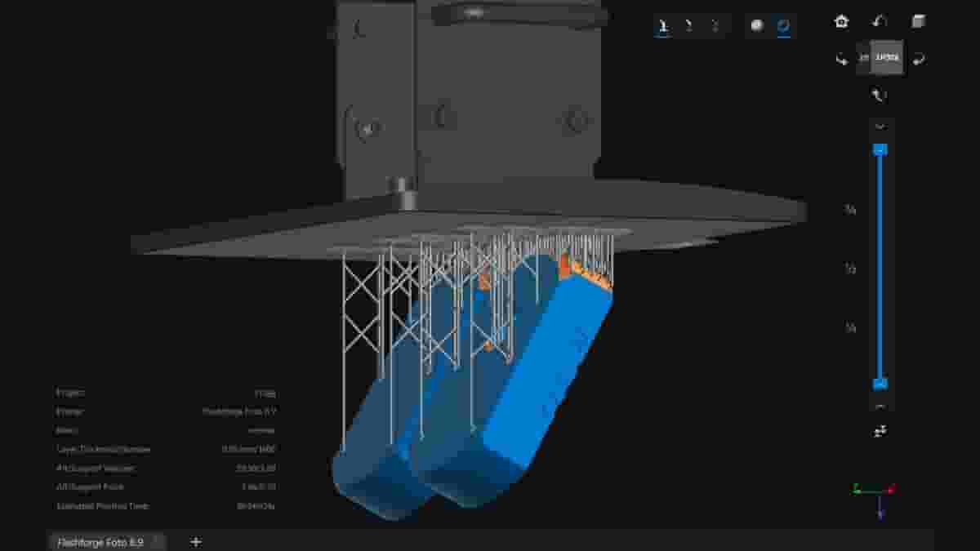Toggle the blue highlighted render mode
This screenshot has height=551, width=980.
point(783,25)
